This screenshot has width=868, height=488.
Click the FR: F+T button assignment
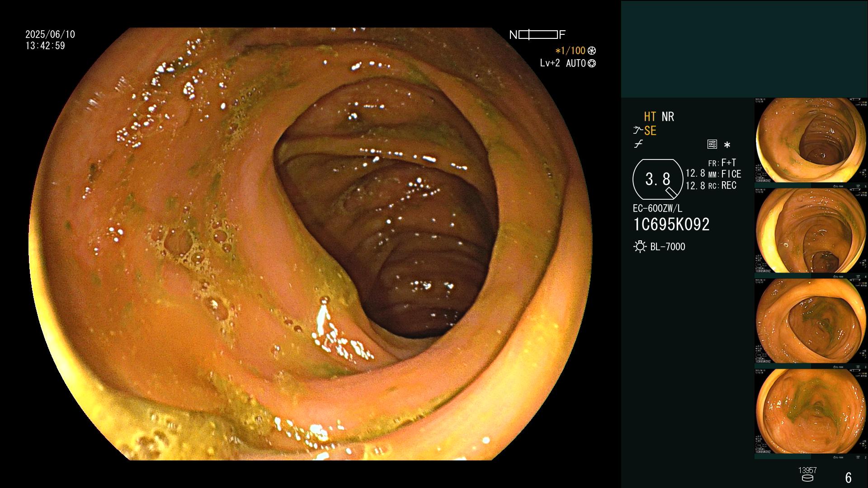(x=722, y=163)
